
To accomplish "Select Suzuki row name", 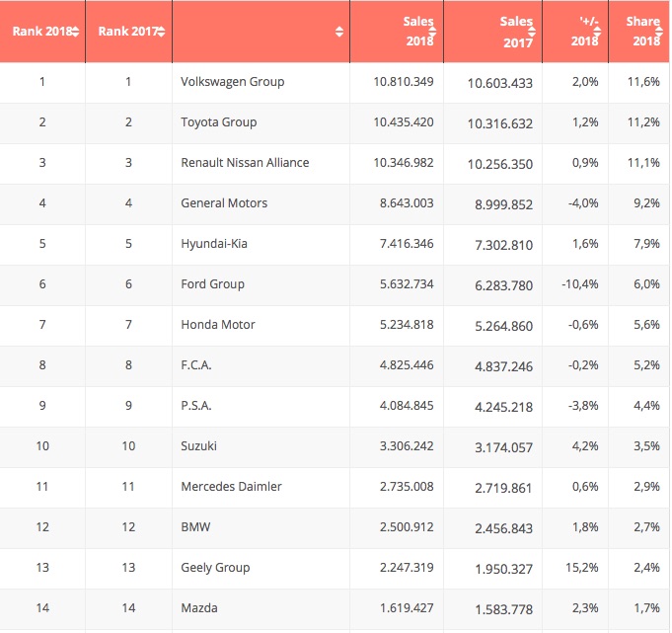I will pos(198,446).
